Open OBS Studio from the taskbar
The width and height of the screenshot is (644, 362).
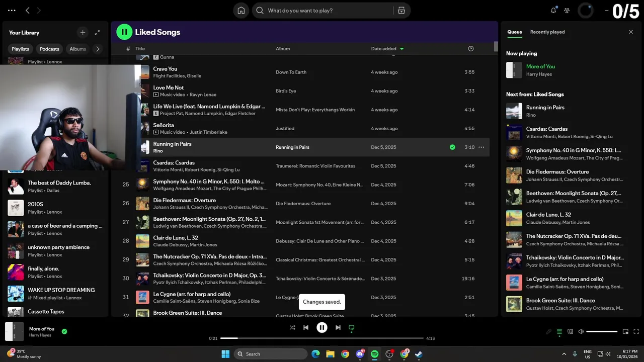(x=389, y=354)
